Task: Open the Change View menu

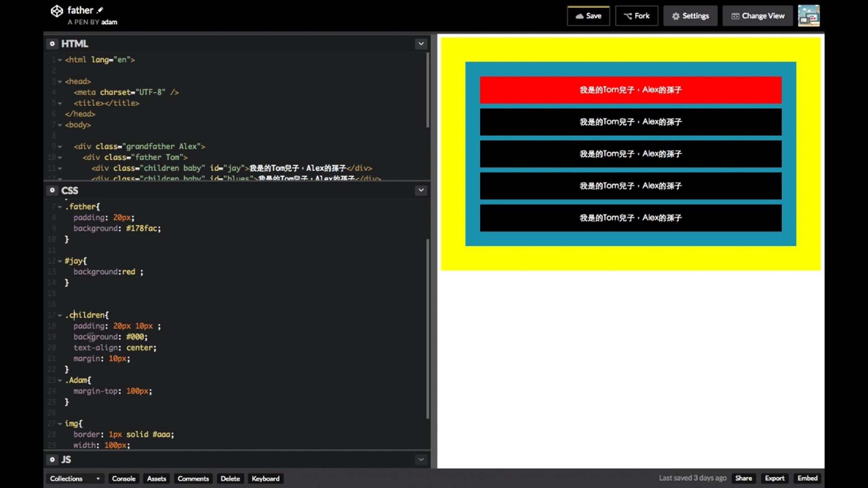Action: (x=758, y=16)
